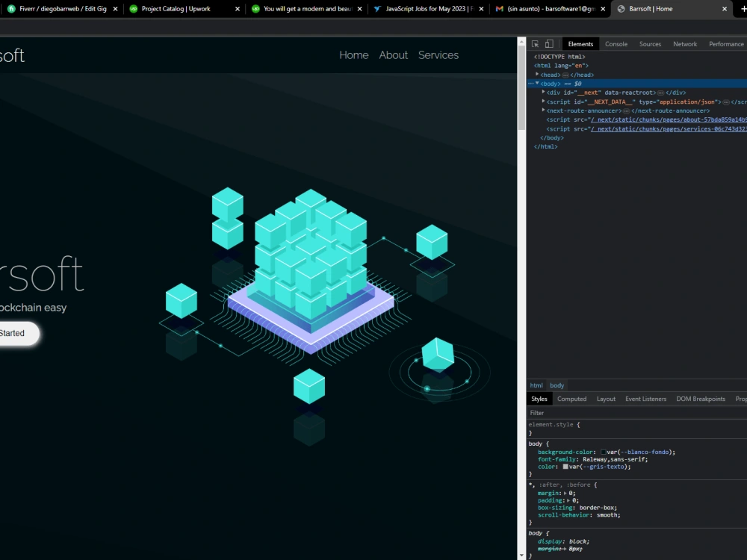This screenshot has width=747, height=560.
Task: Open the about chunk script link
Action: coord(669,120)
